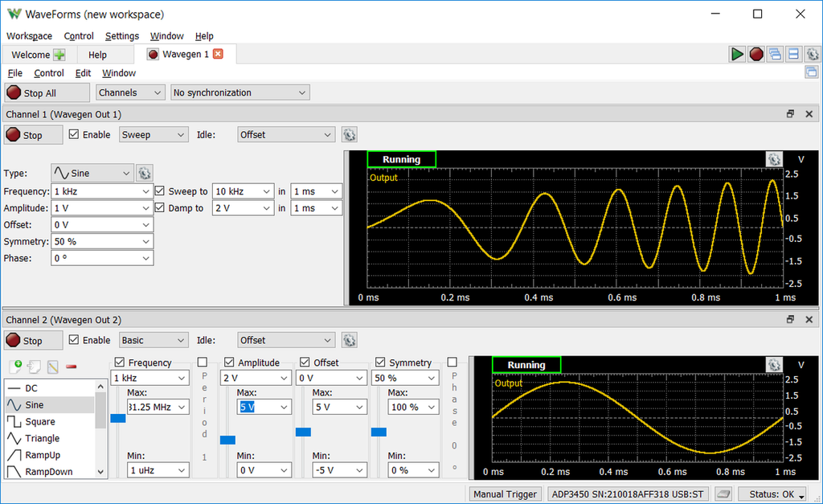Disable the Damp to checkbox
The image size is (823, 504).
coord(160,208)
